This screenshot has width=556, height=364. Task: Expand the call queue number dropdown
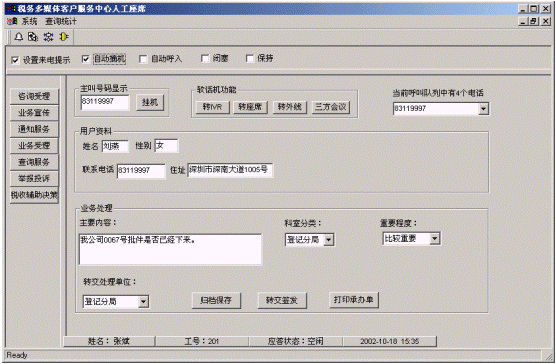pyautogui.click(x=483, y=109)
